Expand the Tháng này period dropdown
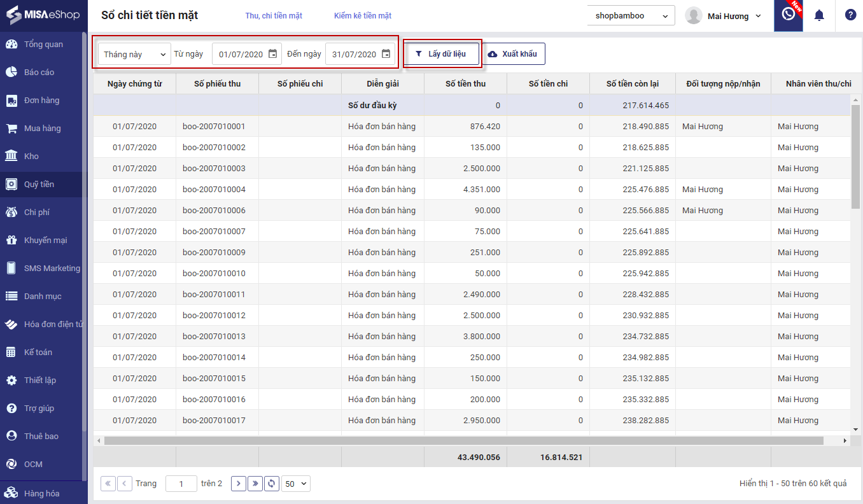 (134, 54)
